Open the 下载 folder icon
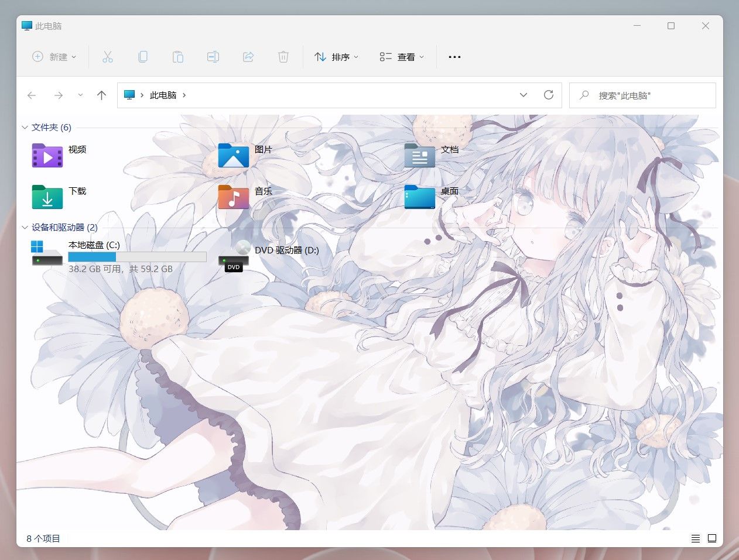The image size is (739, 560). (x=47, y=197)
